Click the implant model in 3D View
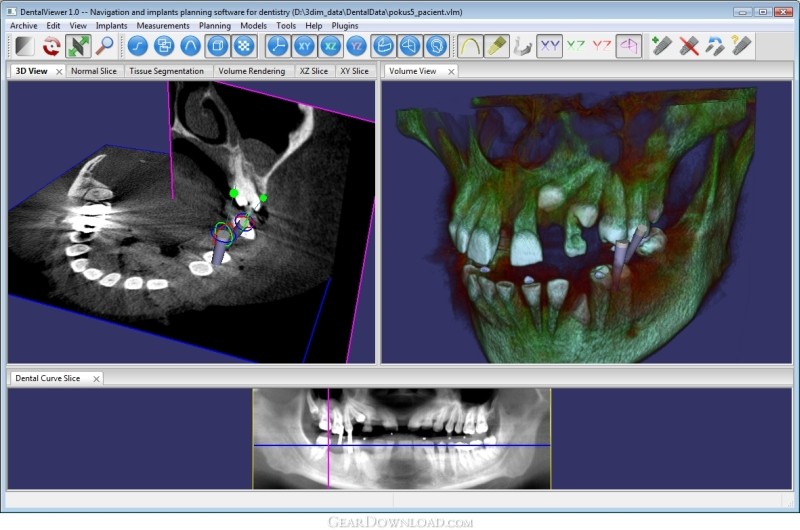Screen dimensions: 800x530 coord(220,246)
